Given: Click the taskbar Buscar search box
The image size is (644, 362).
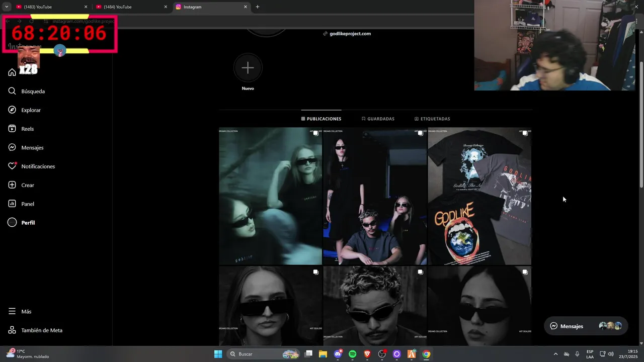Looking at the screenshot, I should 264,354.
